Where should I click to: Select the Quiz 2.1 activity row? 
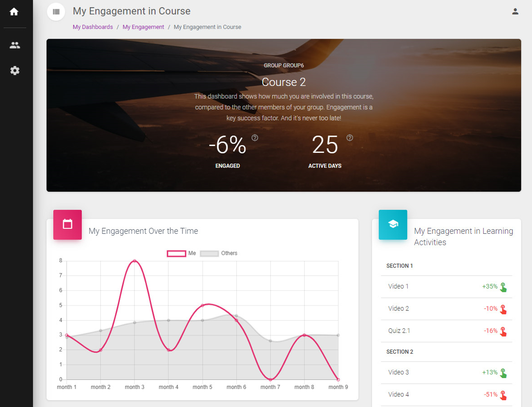coord(446,331)
